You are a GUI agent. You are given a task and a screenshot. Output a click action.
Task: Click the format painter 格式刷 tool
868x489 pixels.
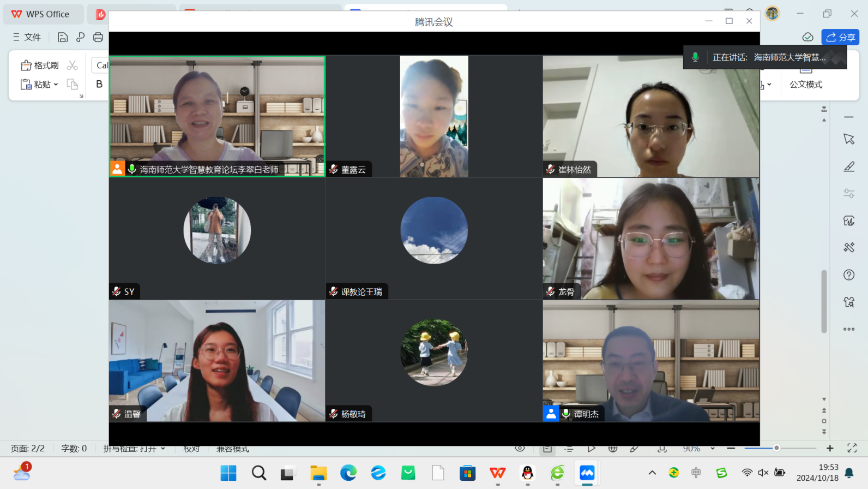[39, 65]
